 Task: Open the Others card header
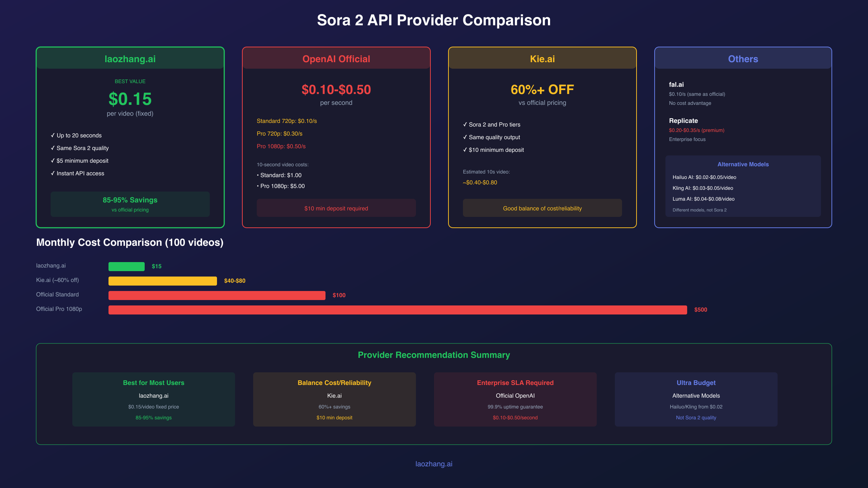(743, 59)
